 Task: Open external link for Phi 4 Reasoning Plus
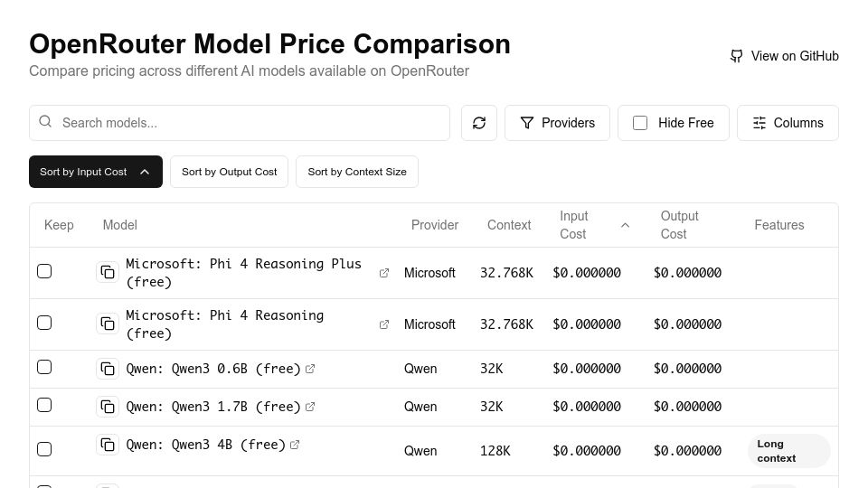click(383, 273)
